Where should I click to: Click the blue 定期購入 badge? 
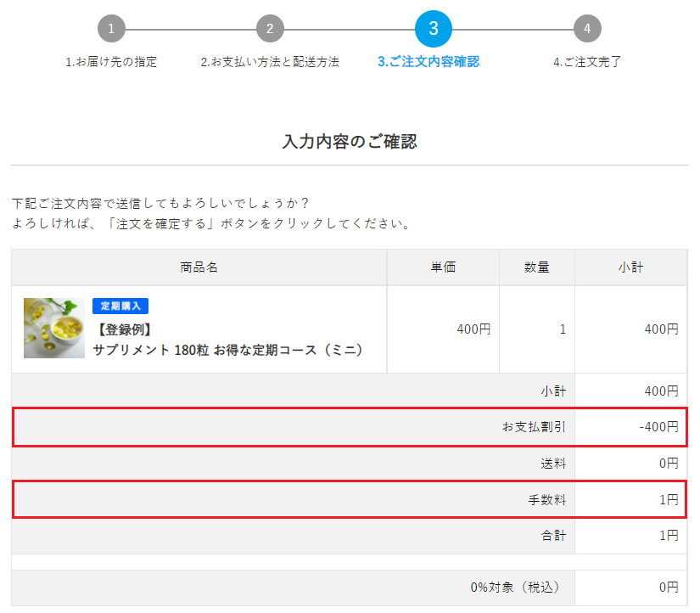pos(120,306)
